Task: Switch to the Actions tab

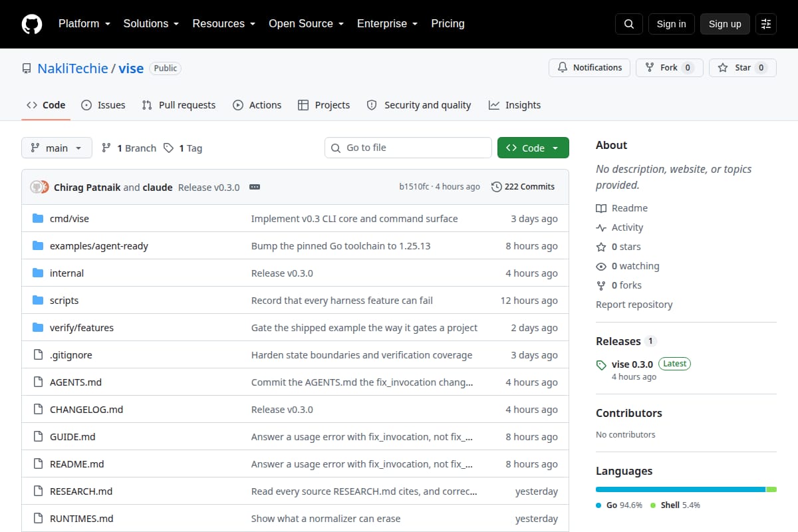Action: [257, 105]
